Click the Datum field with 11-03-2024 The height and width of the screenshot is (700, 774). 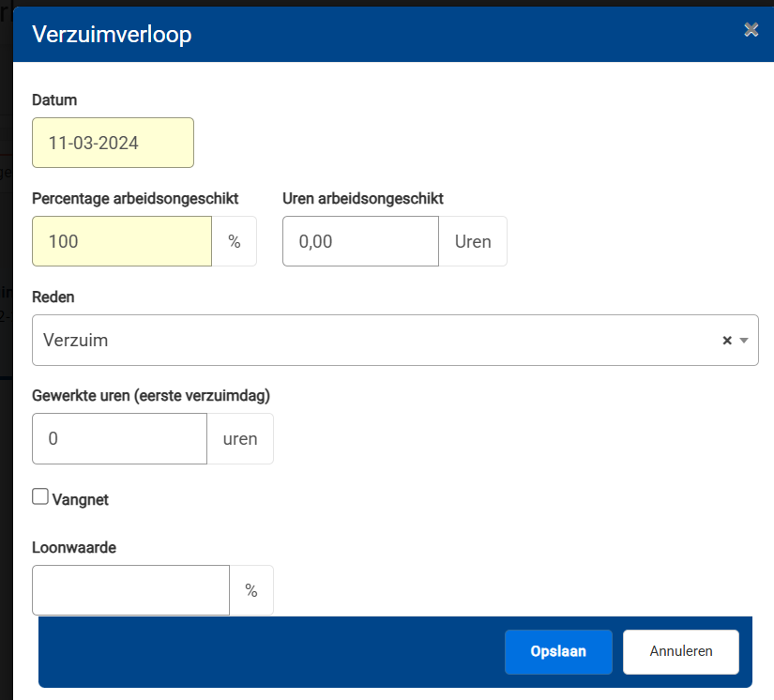click(113, 143)
